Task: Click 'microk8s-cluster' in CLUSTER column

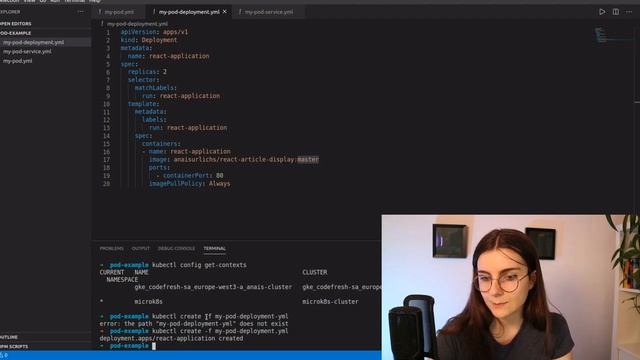Action: 330,302
